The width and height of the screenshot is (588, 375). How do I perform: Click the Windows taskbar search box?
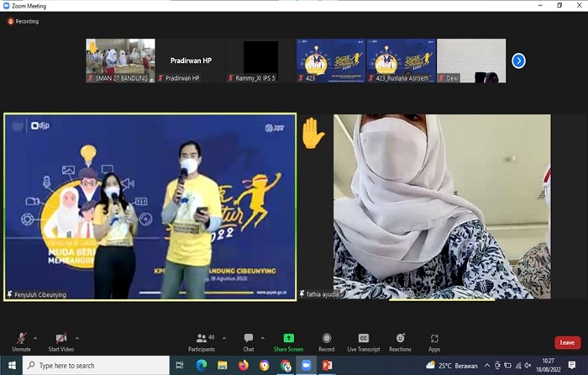click(92, 366)
